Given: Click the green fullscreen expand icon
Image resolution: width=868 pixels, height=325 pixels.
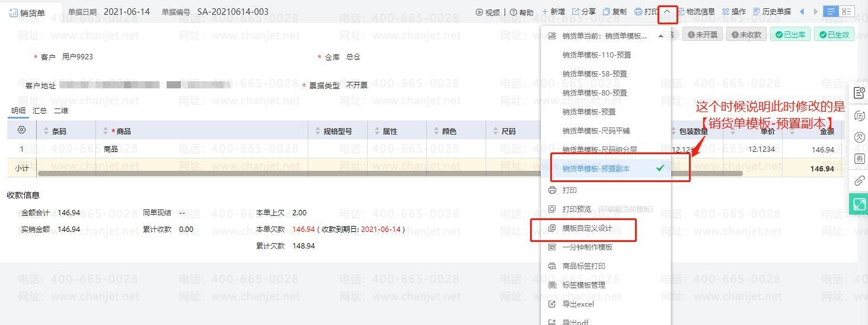Looking at the screenshot, I should (x=859, y=205).
